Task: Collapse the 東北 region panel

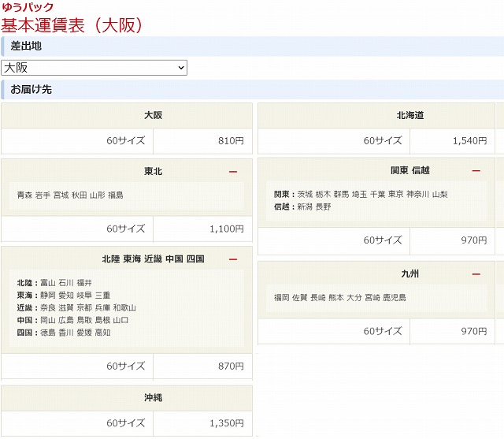Action: (233, 172)
